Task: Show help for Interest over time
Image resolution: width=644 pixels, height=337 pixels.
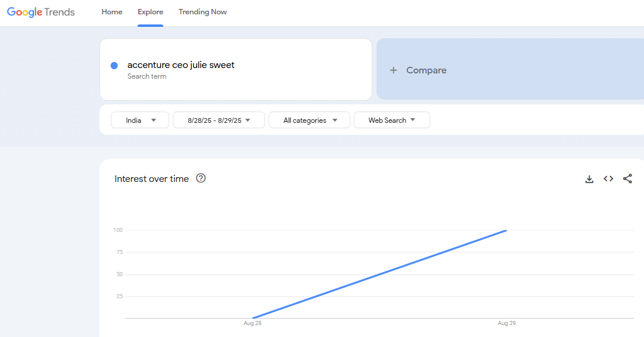Action: [201, 178]
